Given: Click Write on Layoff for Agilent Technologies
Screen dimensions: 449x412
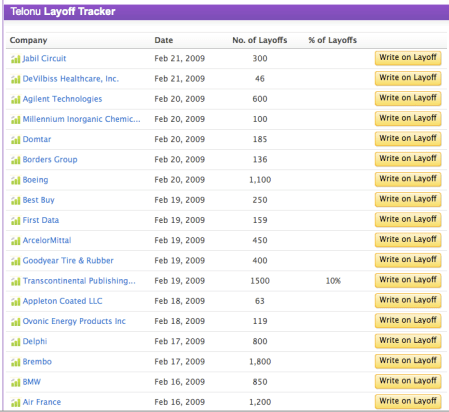Looking at the screenshot, I should click(x=408, y=98).
